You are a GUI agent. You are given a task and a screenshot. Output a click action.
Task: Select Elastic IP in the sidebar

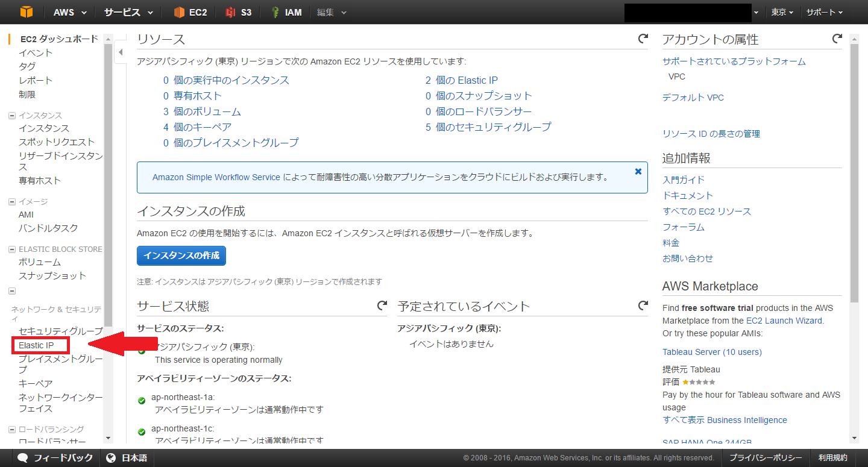pos(36,345)
